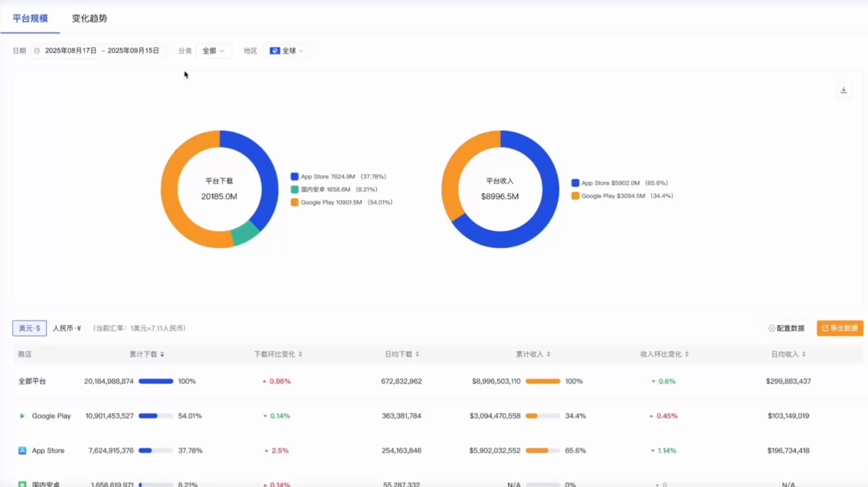
Task: Click Google Play orange legend swatch in revenue chart
Action: [x=576, y=196]
